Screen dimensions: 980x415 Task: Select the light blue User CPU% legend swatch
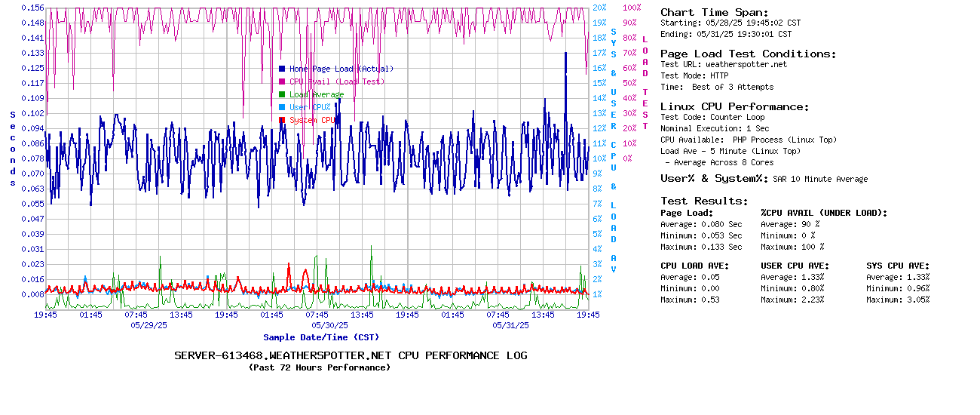coord(282,107)
